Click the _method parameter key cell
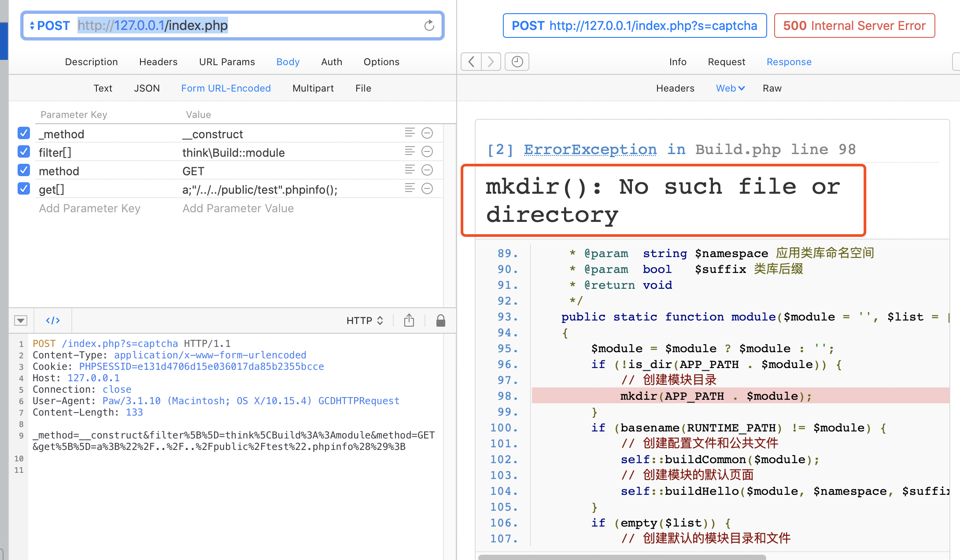This screenshot has width=960, height=560. coord(61,134)
